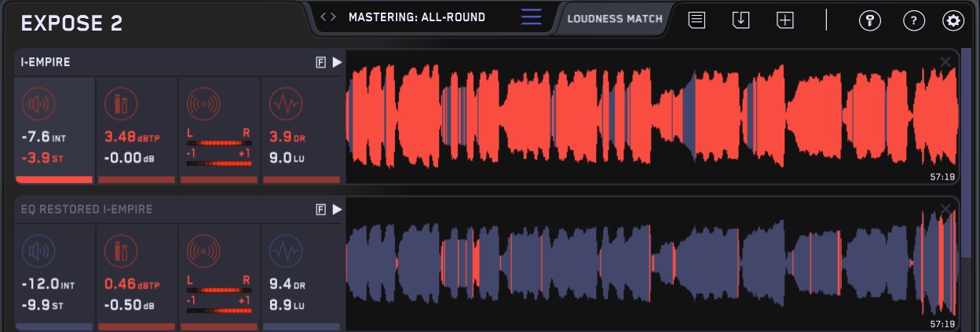The height and width of the screenshot is (332, 980).
Task: Play the I-EMPIRE track
Action: pos(337,63)
